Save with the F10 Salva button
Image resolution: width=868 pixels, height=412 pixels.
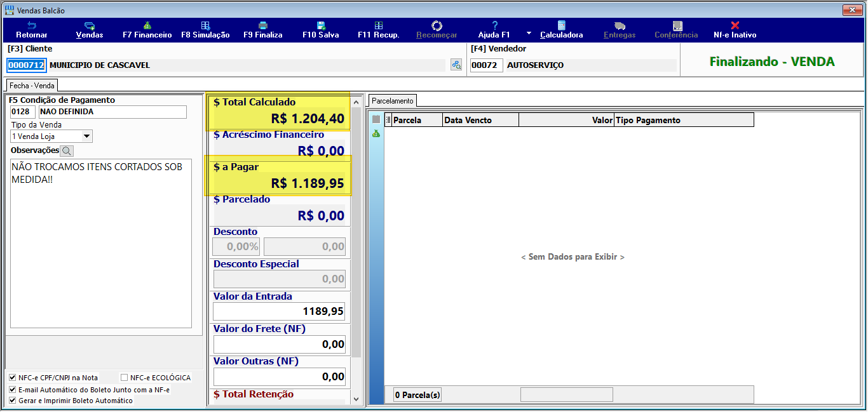[321, 30]
